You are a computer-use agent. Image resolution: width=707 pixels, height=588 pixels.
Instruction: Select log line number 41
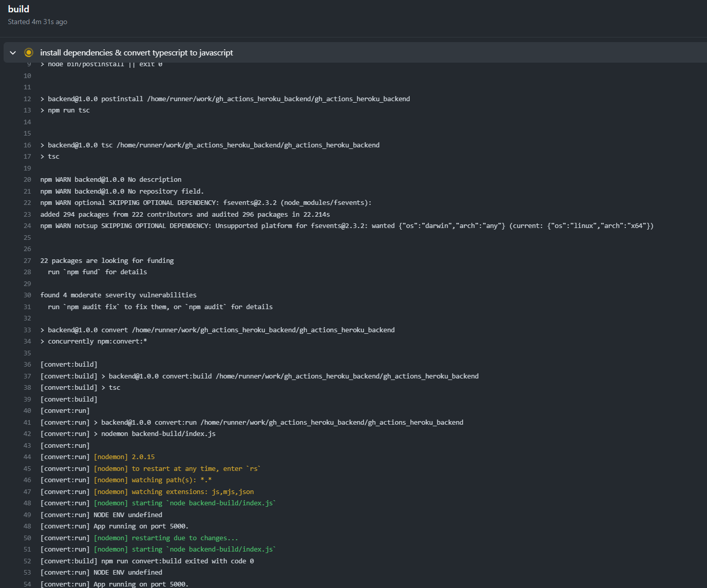[27, 422]
